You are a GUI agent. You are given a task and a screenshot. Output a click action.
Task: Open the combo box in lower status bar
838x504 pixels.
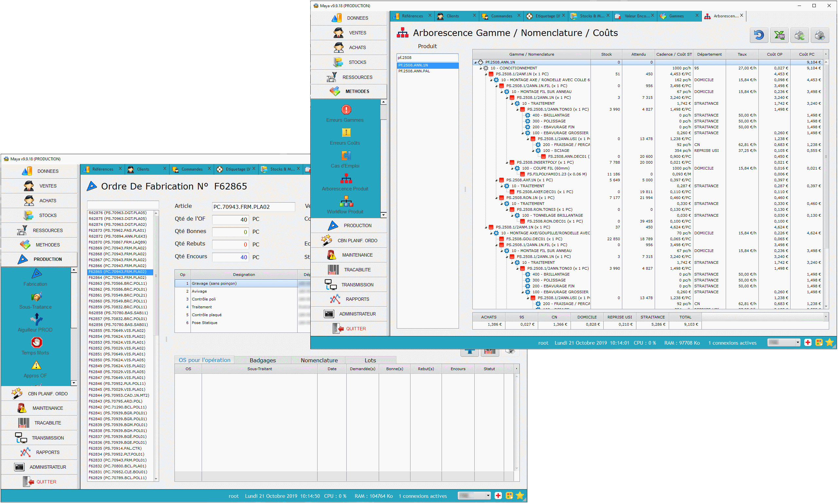[488, 495]
